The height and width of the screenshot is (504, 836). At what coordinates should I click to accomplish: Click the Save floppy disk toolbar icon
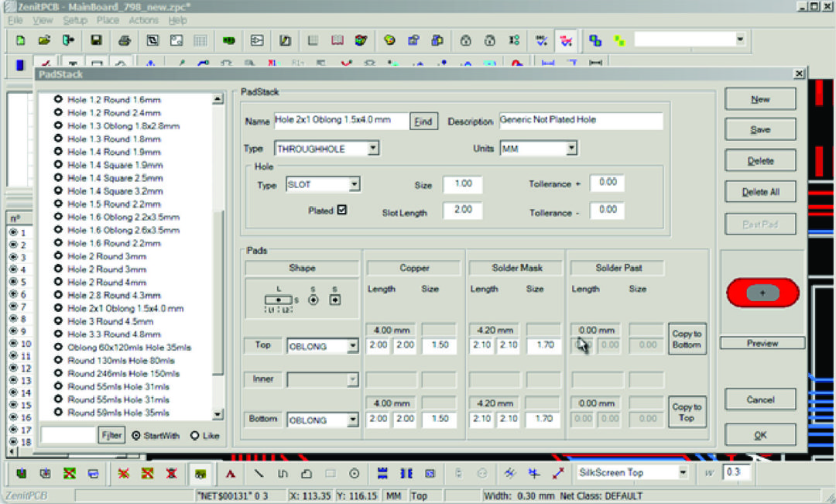(97, 40)
